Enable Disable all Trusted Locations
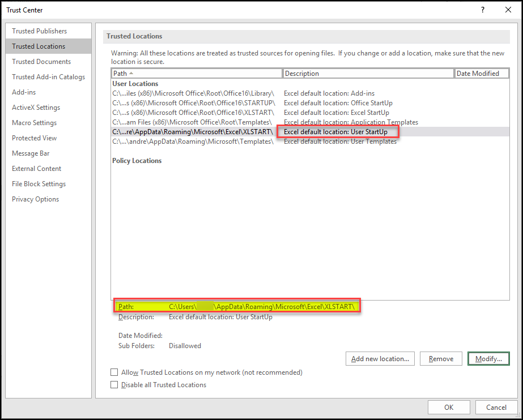This screenshot has width=523, height=420. click(x=114, y=384)
